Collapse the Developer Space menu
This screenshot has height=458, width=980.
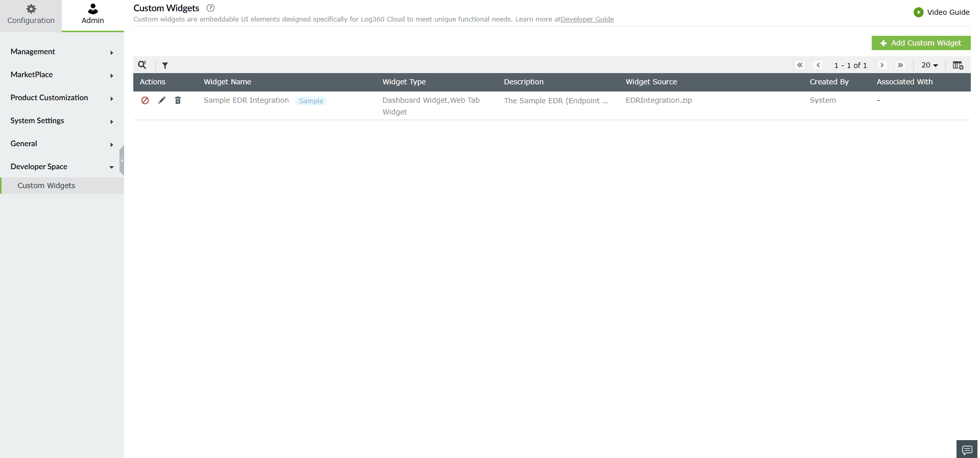click(x=62, y=167)
